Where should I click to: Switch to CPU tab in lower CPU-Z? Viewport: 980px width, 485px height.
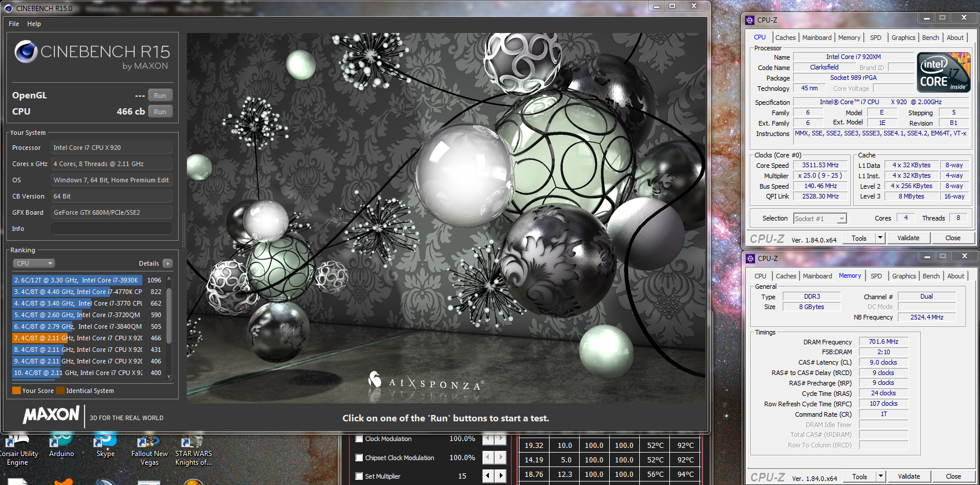click(760, 276)
